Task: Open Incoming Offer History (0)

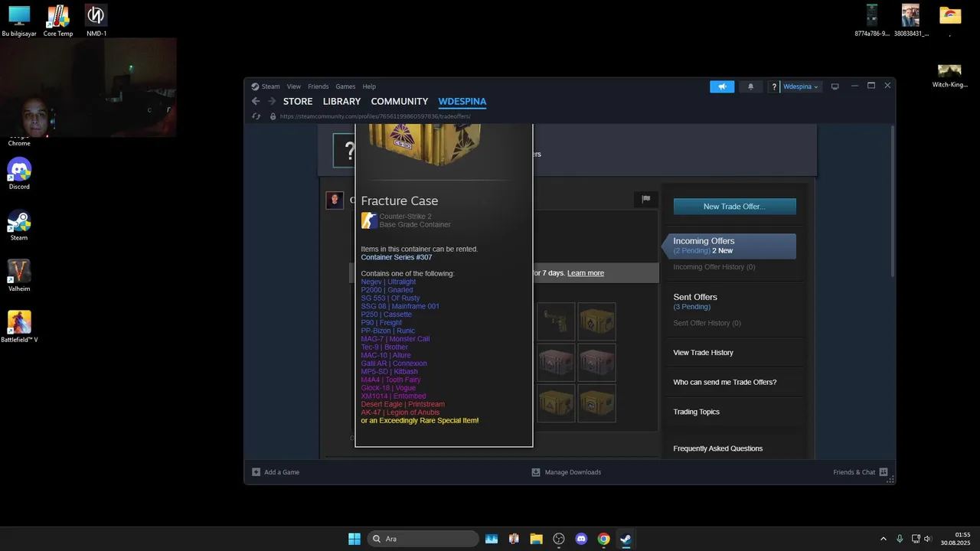Action: [714, 267]
